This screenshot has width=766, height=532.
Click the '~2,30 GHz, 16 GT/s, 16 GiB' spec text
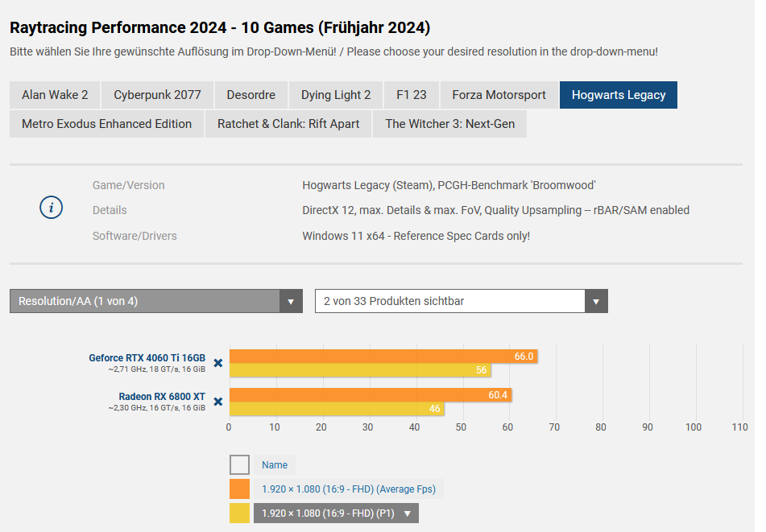point(157,408)
